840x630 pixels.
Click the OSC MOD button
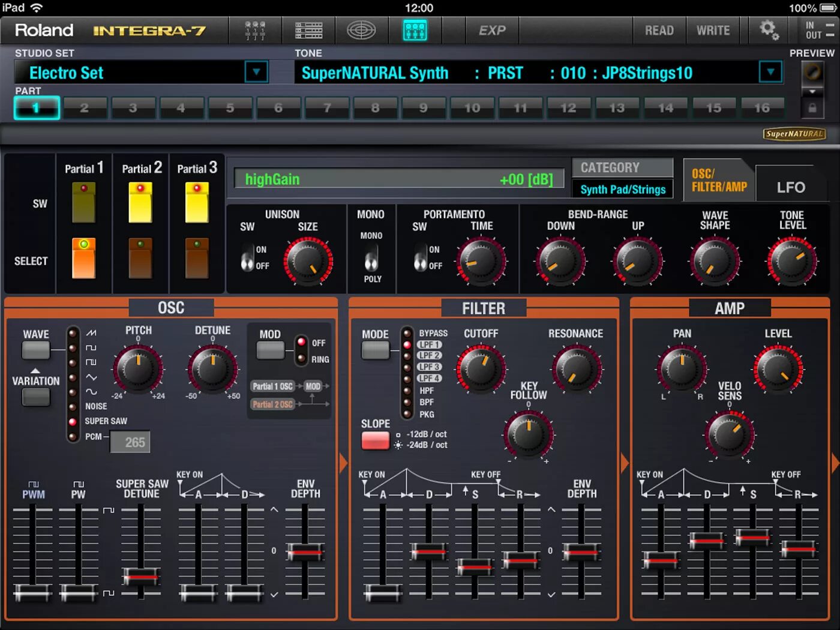click(270, 350)
